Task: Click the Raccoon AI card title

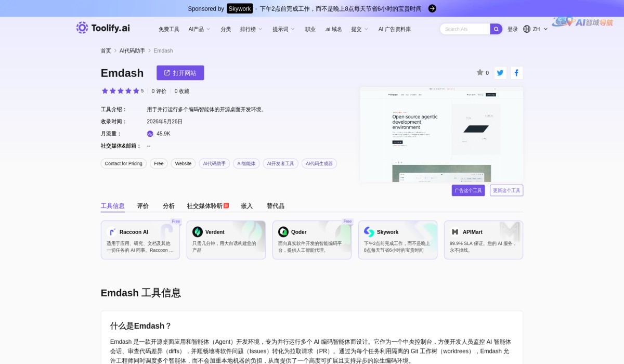Action: coord(134,232)
